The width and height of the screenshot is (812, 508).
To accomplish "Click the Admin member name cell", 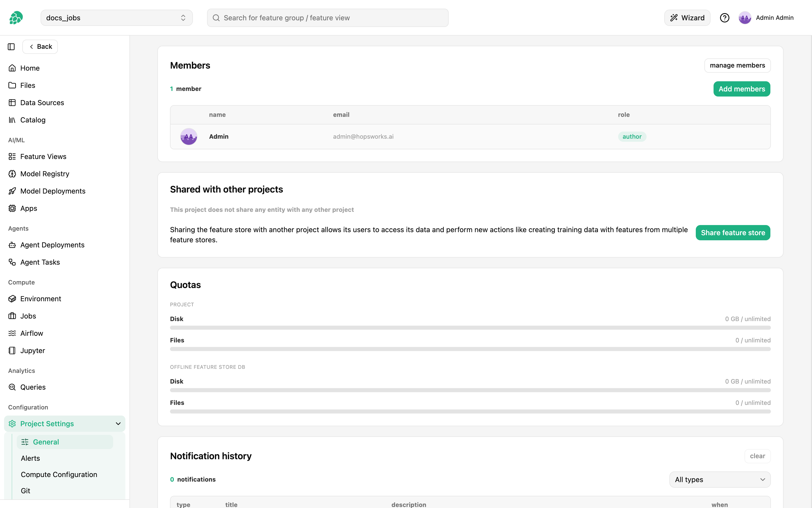I will [x=218, y=137].
